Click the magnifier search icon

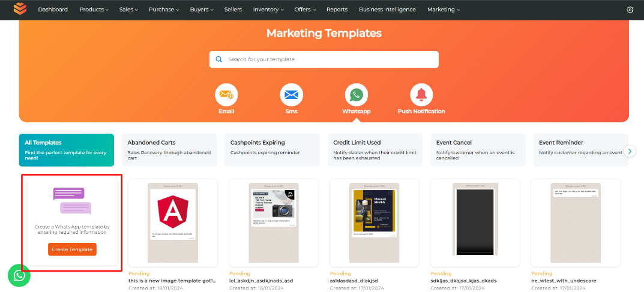(219, 59)
